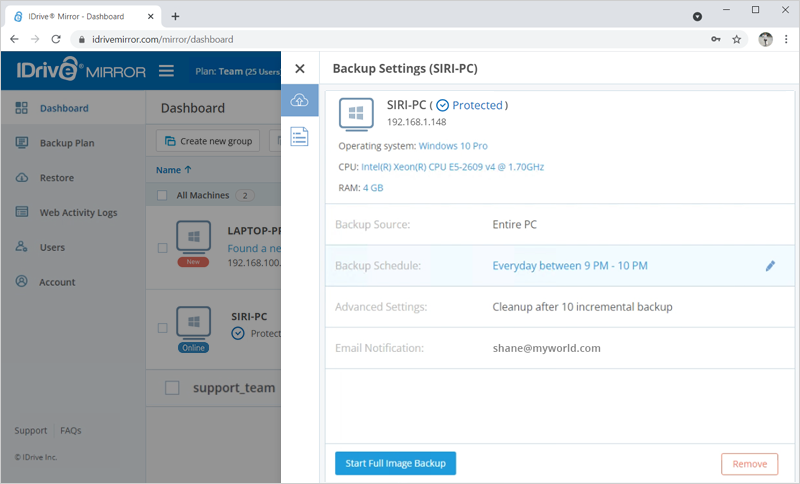This screenshot has height=484, width=800.
Task: Click the Online status badge
Action: tap(193, 348)
